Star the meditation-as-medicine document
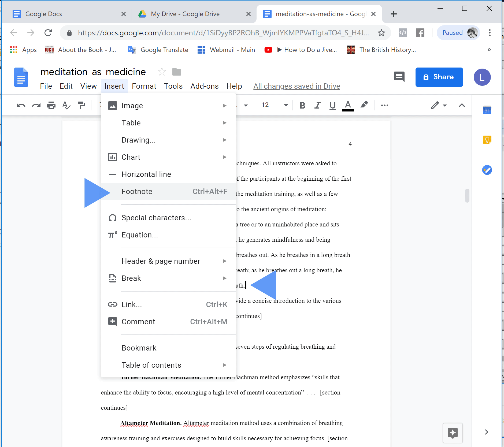 click(162, 72)
